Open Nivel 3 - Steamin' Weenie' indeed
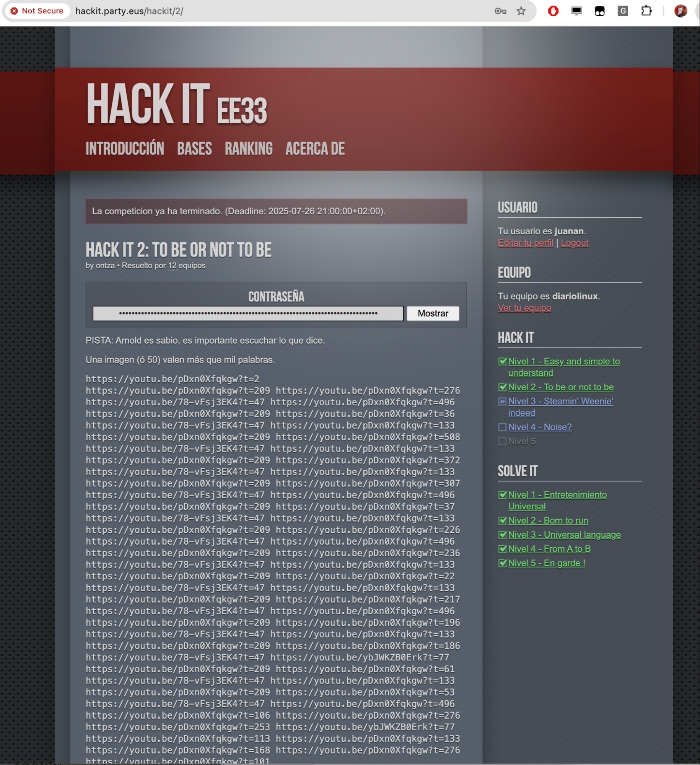Image resolution: width=700 pixels, height=765 pixels. [x=560, y=407]
